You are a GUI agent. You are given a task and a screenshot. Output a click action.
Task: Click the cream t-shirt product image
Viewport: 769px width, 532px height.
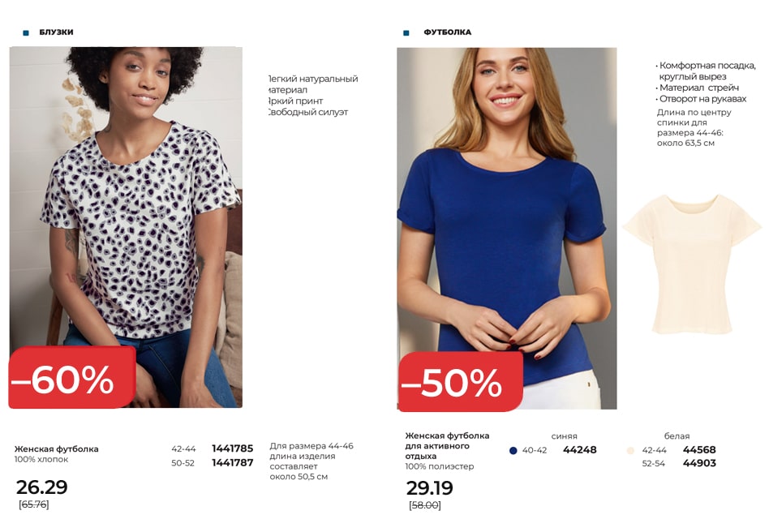692,264
